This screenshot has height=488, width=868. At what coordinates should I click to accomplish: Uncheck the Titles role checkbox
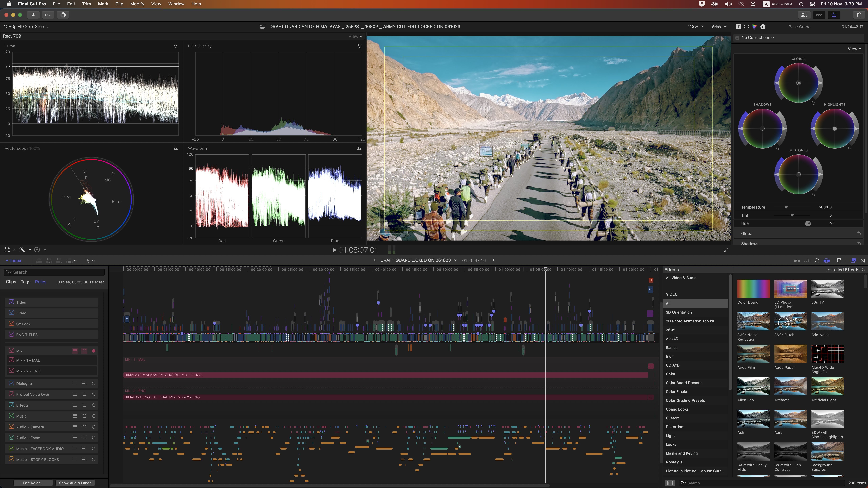coord(12,302)
